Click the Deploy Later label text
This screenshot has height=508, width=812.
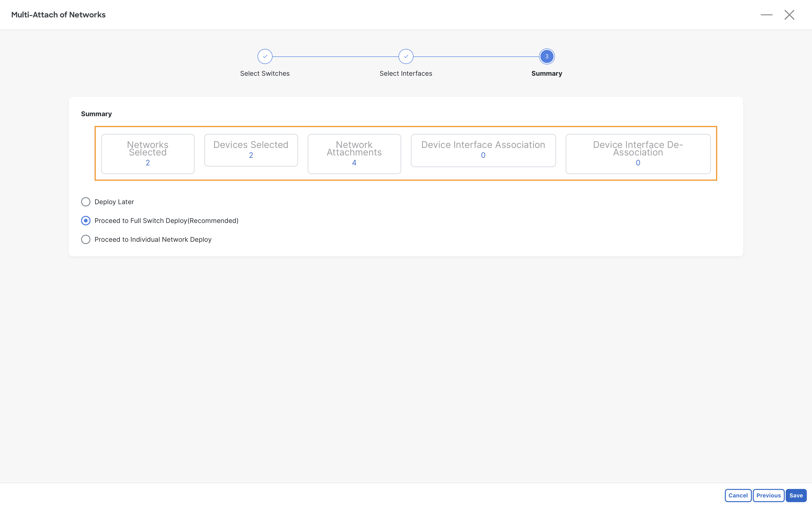click(114, 202)
